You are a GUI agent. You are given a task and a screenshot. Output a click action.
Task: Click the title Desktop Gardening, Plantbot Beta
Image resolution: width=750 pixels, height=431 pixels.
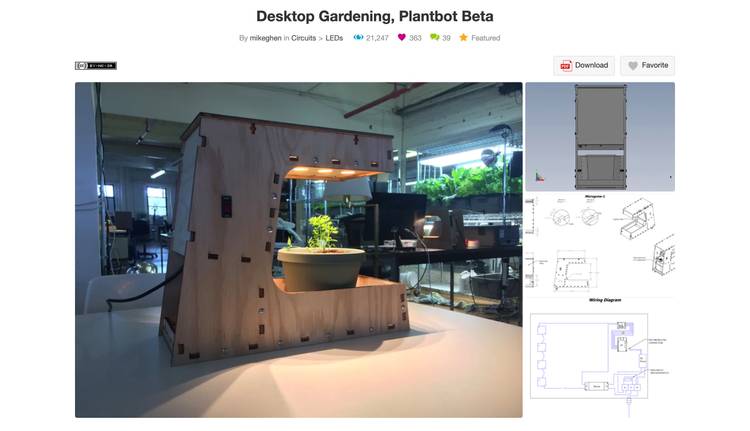tap(375, 16)
